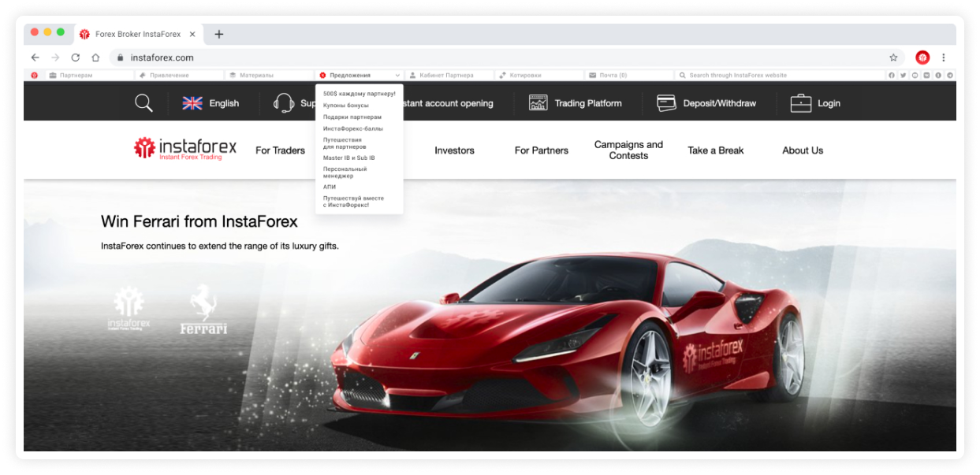Click the 'Кабинет Партнера' toolbar item

point(446,76)
